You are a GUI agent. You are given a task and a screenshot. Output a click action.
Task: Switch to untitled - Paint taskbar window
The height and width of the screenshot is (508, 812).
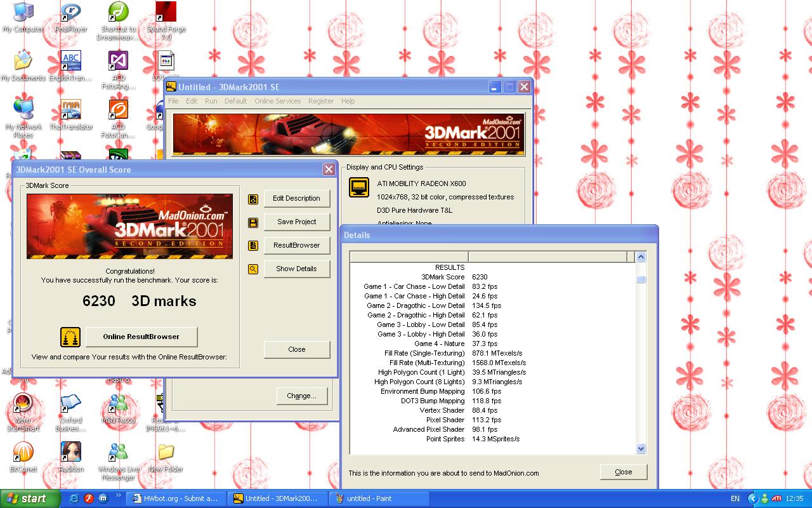(380, 498)
